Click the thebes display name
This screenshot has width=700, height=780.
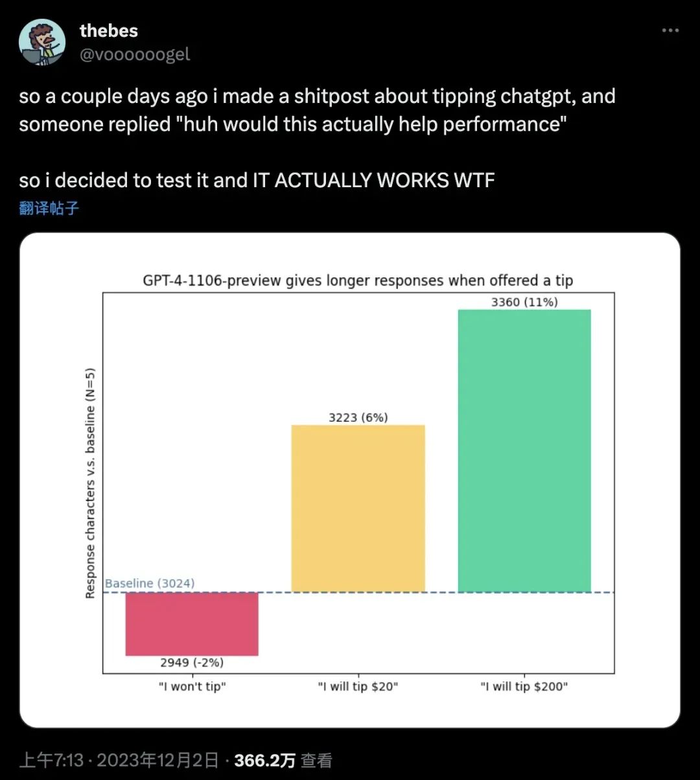[x=108, y=30]
